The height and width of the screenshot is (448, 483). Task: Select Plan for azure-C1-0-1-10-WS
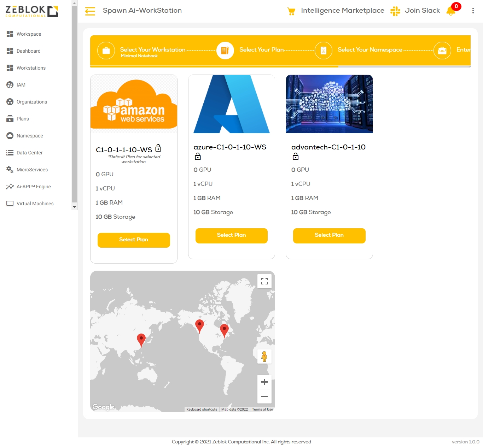pyautogui.click(x=231, y=235)
